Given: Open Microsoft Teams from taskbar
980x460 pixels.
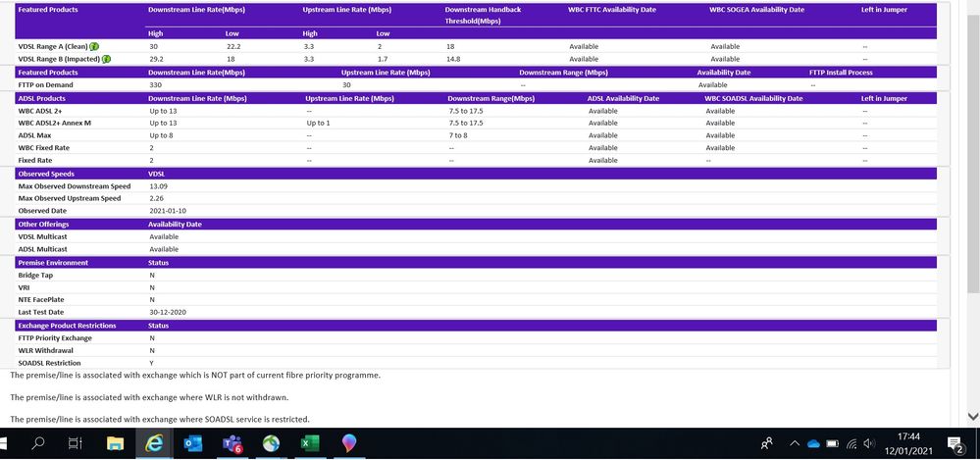Looking at the screenshot, I should tap(232, 443).
